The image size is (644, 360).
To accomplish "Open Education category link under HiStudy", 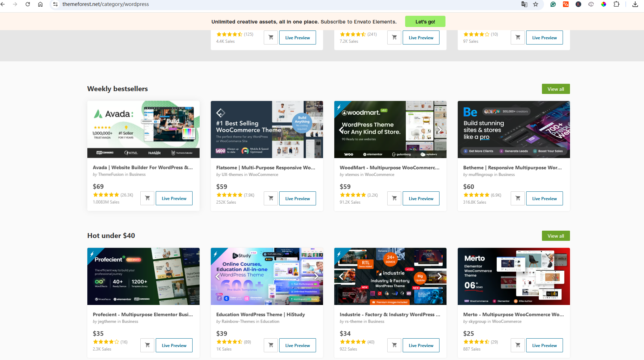I will pos(270,321).
